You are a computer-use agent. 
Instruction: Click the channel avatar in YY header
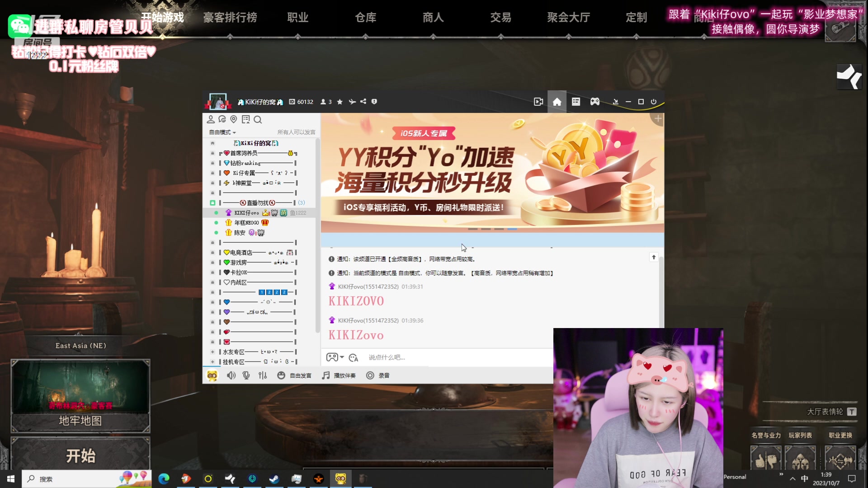[217, 102]
